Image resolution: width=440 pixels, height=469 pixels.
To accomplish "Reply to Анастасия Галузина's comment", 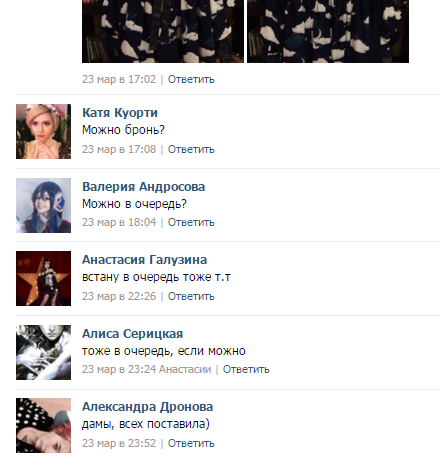I will tap(191, 296).
